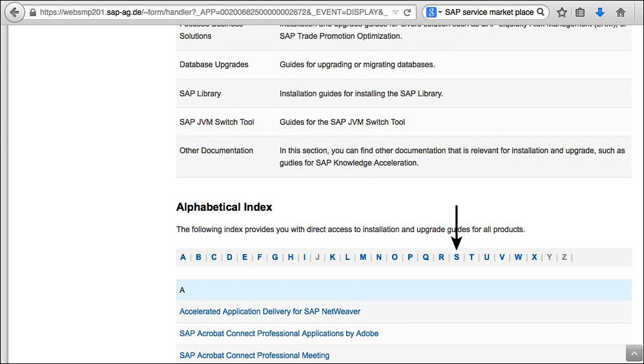
Task: Jump to index letter V
Action: click(502, 257)
